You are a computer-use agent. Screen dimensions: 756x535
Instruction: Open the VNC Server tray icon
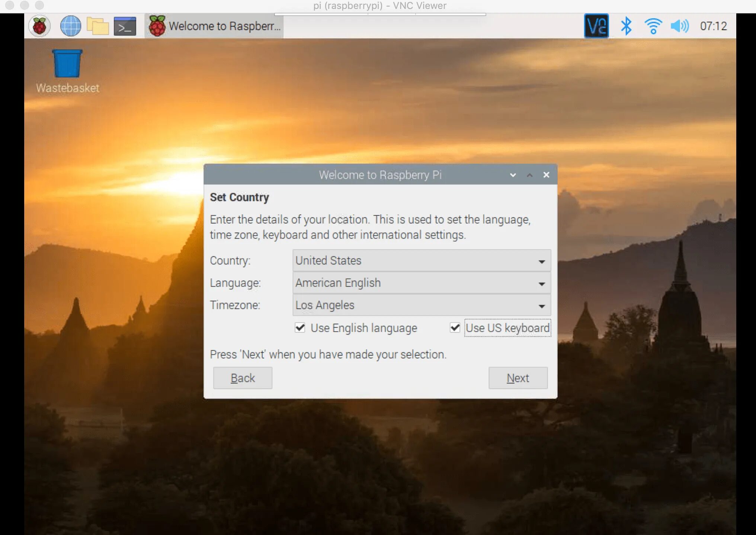[x=596, y=26]
